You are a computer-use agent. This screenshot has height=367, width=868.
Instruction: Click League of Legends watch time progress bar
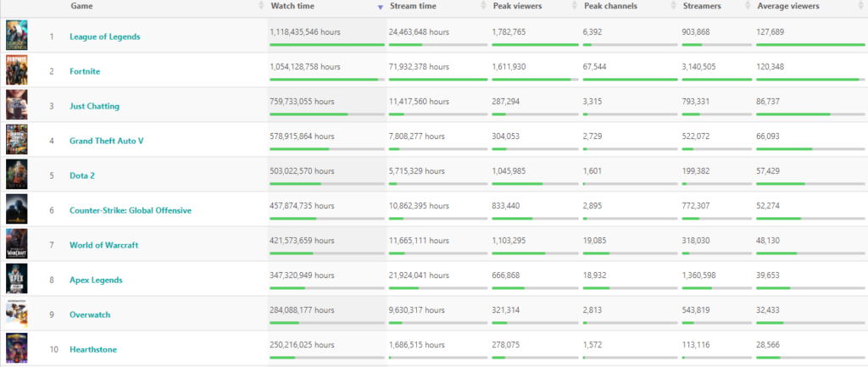pos(324,45)
